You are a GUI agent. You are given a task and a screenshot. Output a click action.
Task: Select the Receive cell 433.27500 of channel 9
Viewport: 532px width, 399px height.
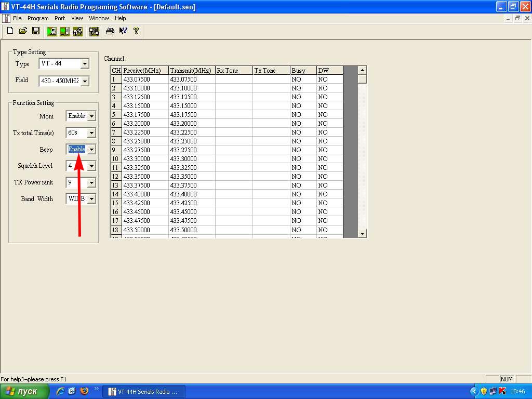(x=145, y=150)
